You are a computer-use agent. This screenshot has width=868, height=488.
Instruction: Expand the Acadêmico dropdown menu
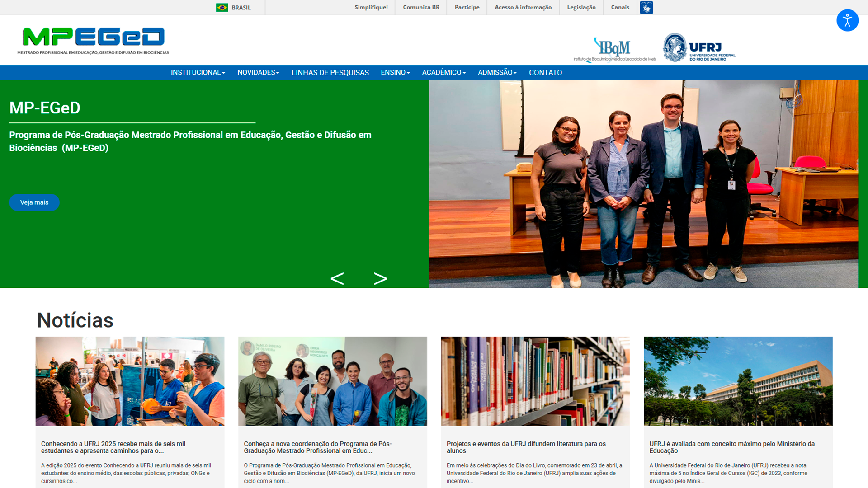[443, 72]
